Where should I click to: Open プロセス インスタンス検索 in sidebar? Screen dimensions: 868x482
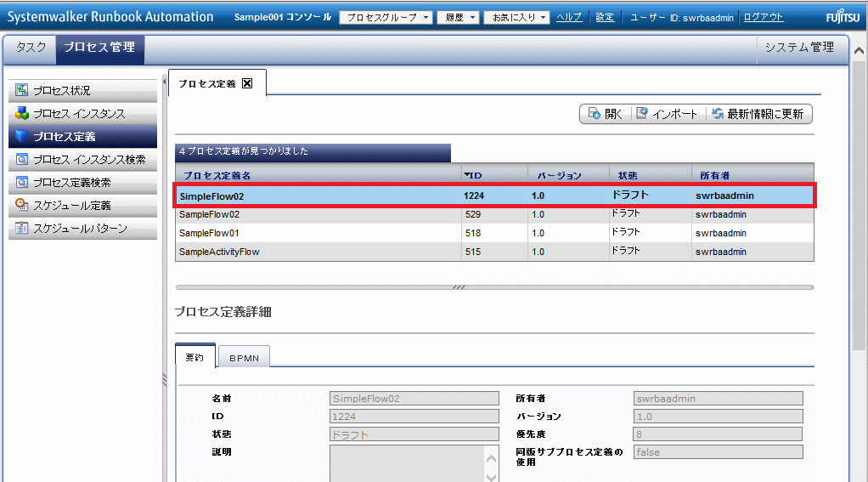point(83,160)
